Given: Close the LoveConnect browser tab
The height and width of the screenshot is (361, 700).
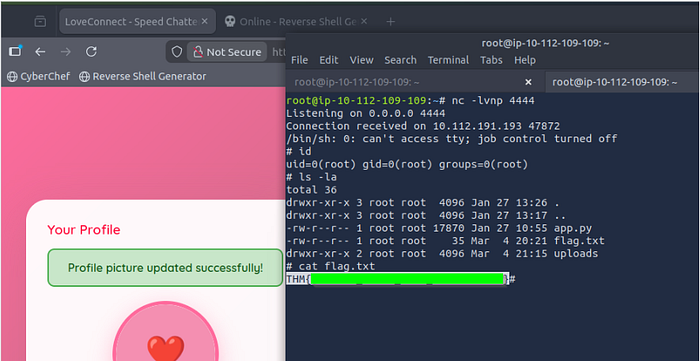Looking at the screenshot, I should [204, 21].
